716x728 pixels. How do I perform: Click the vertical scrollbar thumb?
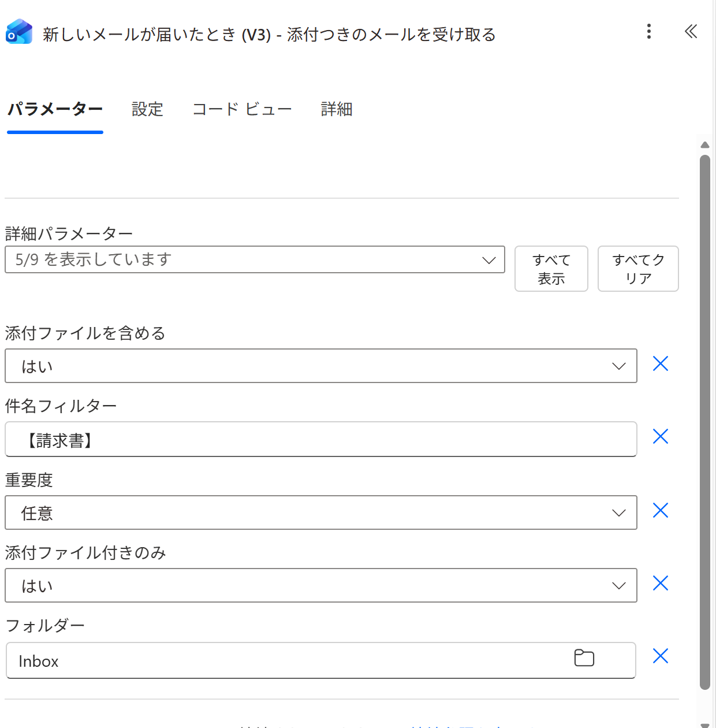tap(705, 422)
